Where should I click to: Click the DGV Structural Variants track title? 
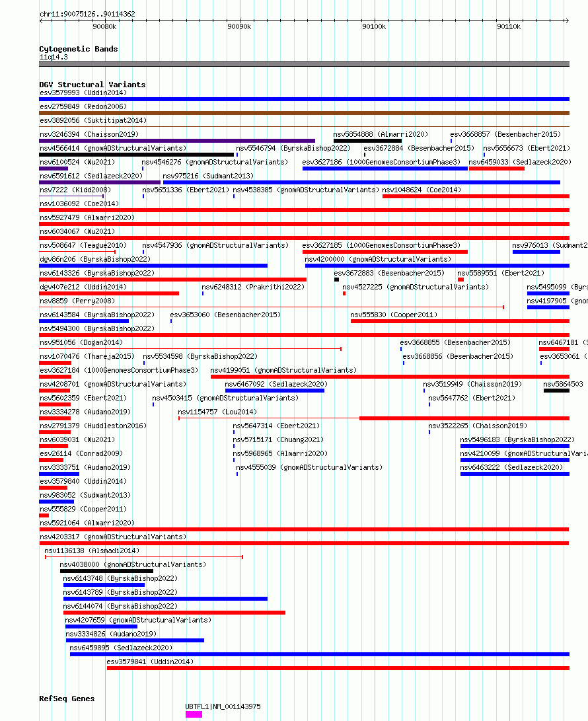[92, 85]
